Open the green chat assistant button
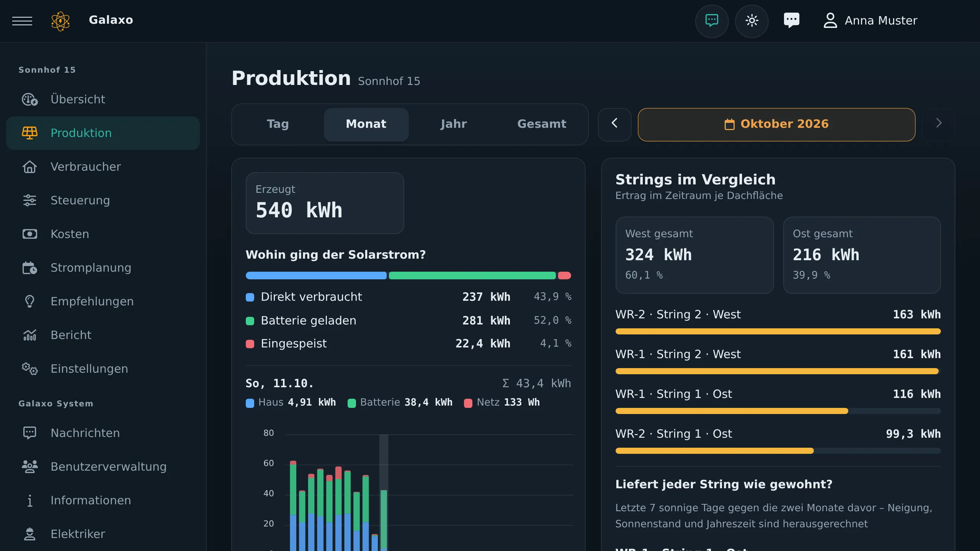Screen dimensions: 980x551 point(712,21)
